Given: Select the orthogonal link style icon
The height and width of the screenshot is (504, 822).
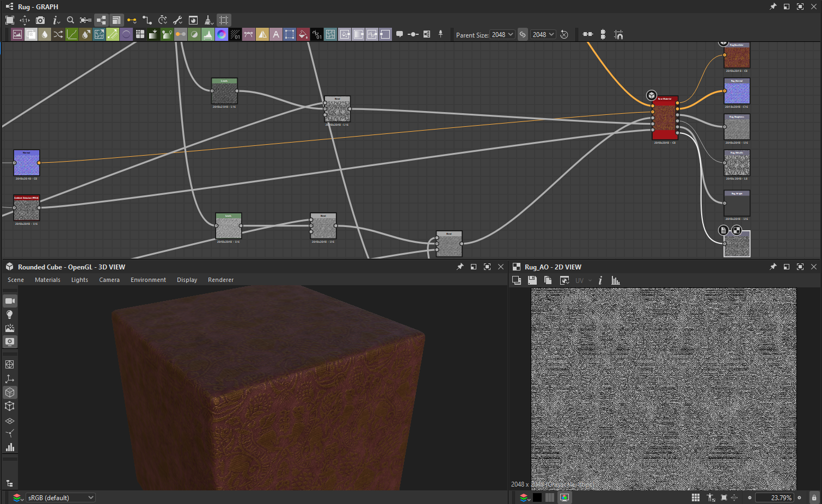Looking at the screenshot, I should point(147,20).
